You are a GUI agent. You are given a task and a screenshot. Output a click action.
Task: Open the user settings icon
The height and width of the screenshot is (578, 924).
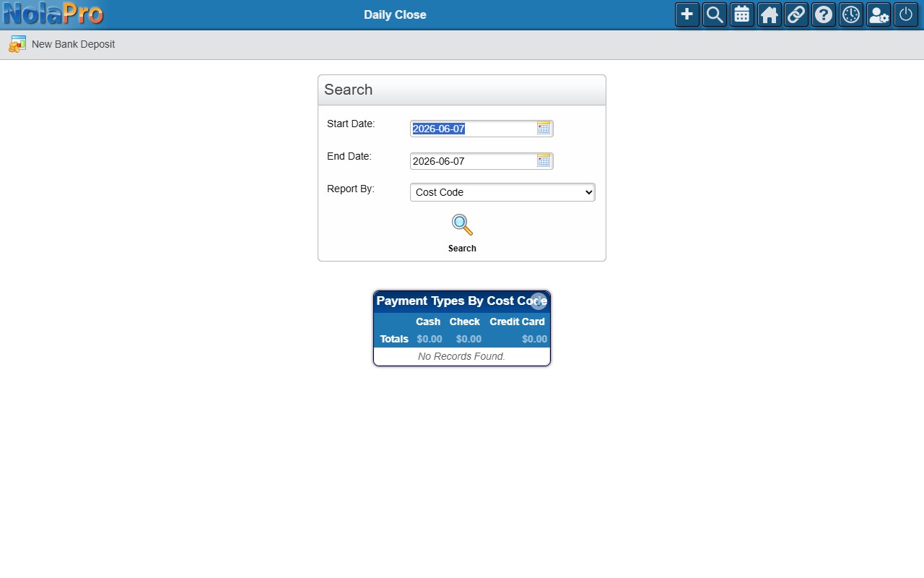[x=879, y=14]
